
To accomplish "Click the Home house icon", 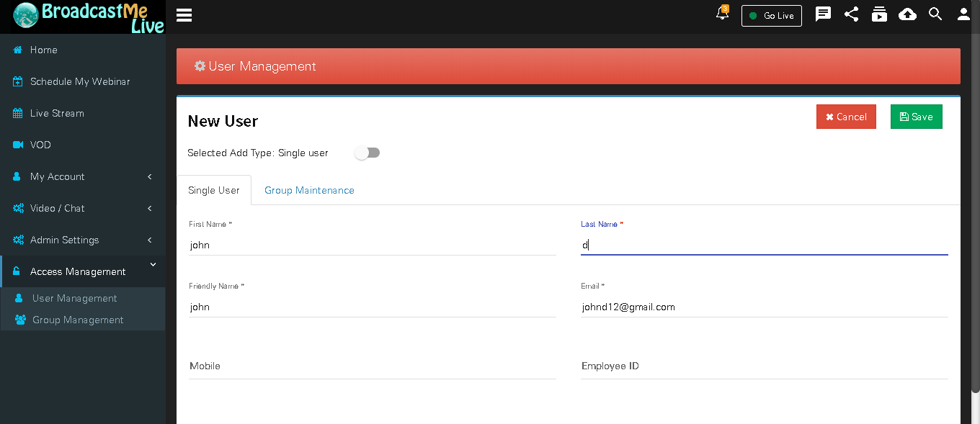I will click(x=17, y=50).
